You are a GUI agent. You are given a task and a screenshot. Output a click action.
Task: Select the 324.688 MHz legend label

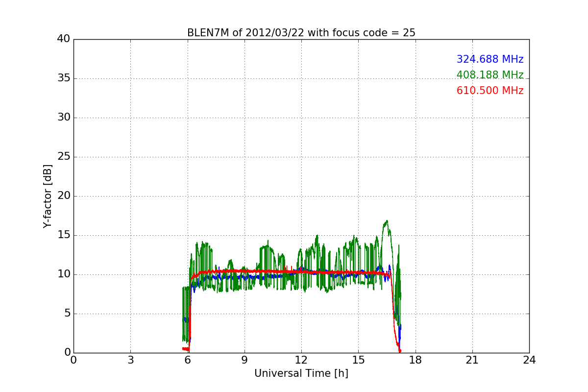[x=490, y=59]
